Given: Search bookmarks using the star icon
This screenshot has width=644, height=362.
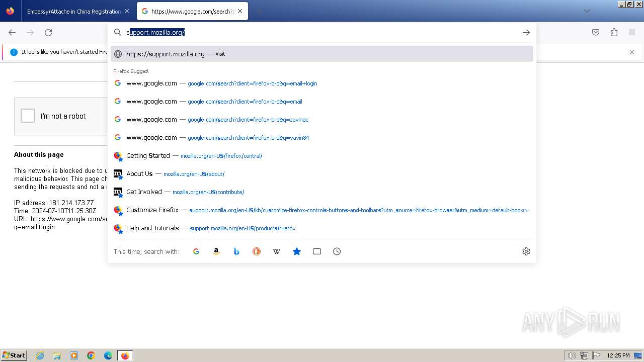Looking at the screenshot, I should pyautogui.click(x=297, y=251).
